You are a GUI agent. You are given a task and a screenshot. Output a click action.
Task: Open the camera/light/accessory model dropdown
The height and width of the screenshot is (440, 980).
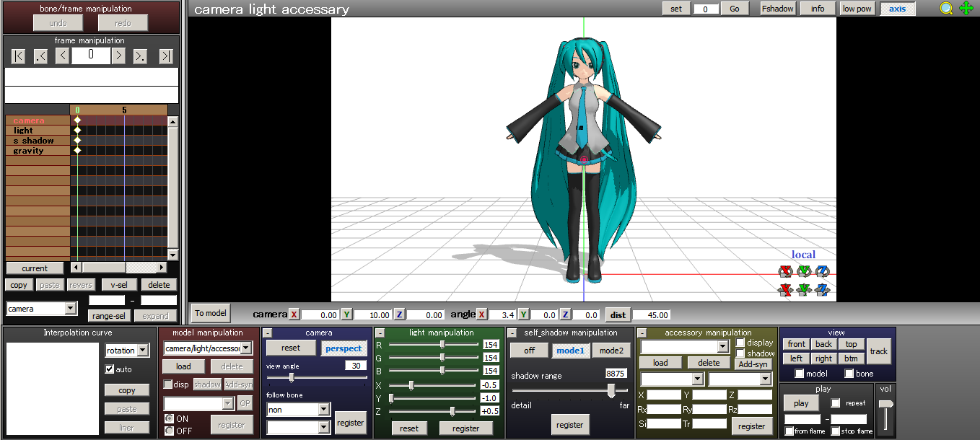208,348
